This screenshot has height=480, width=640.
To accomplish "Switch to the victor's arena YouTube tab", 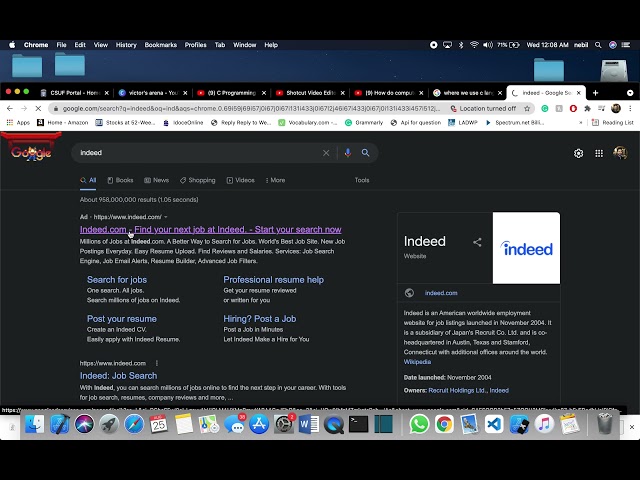I will 153,93.
